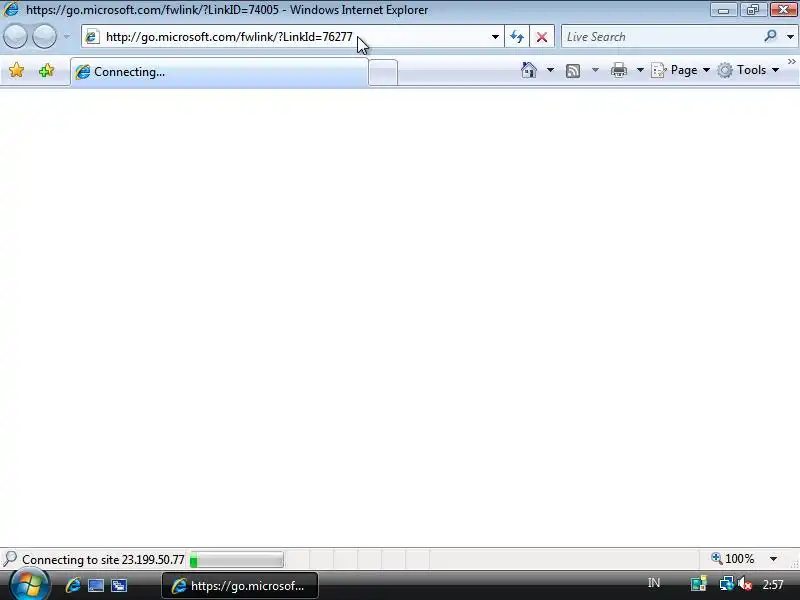The image size is (800, 600).
Task: Click the colorful tray icon left of network
Action: [698, 583]
